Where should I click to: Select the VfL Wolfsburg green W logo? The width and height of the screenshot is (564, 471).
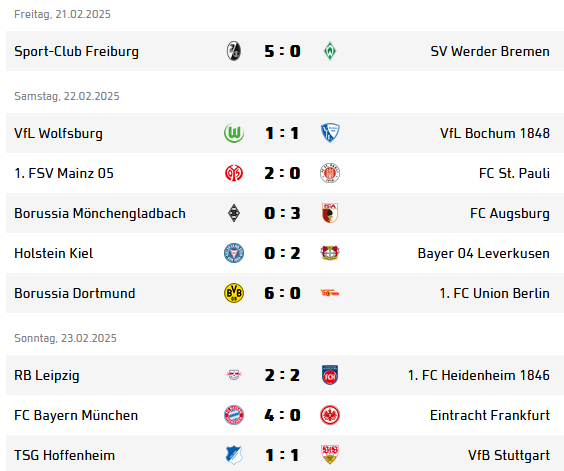(234, 133)
